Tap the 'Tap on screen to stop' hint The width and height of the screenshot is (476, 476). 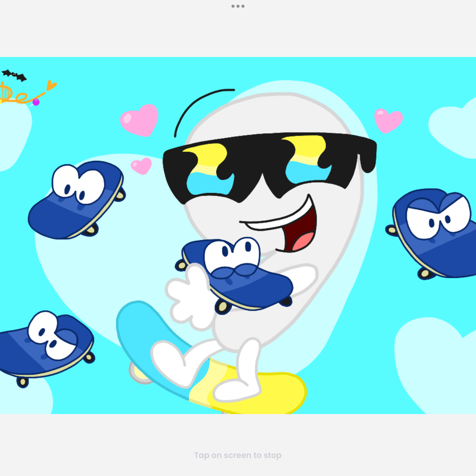tap(238, 455)
